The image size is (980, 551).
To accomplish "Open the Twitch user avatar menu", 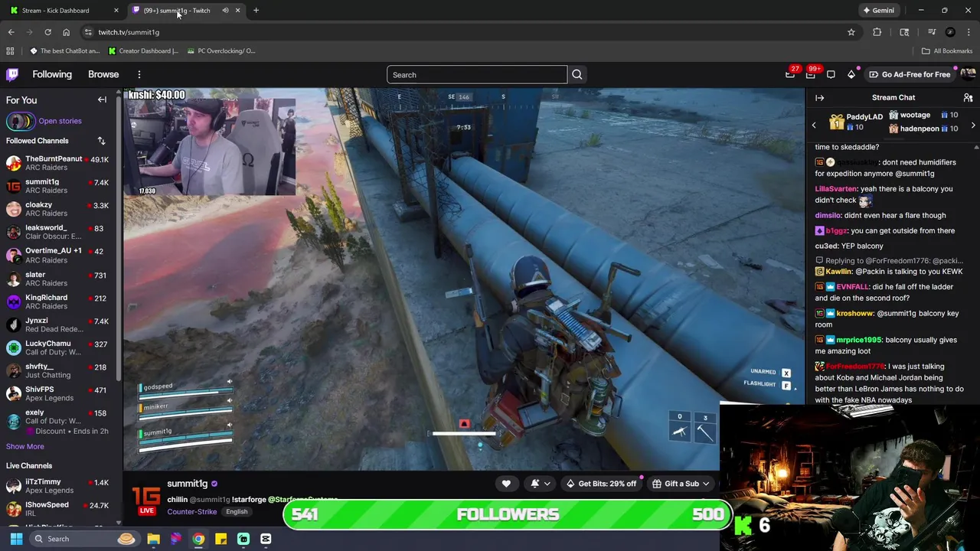I will (968, 74).
